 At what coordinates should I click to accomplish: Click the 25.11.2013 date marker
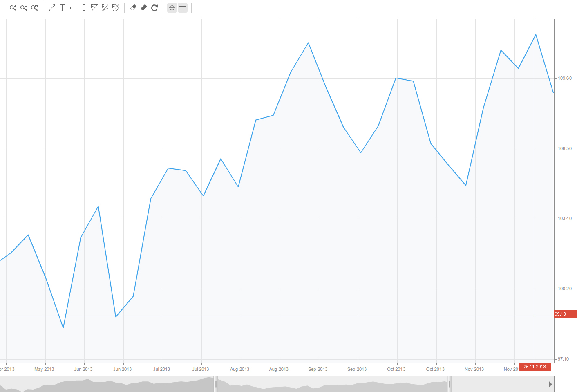pyautogui.click(x=535, y=367)
